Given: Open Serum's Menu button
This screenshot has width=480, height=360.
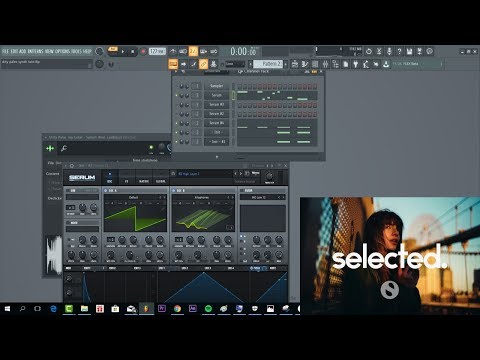Looking at the screenshot, I should (255, 173).
